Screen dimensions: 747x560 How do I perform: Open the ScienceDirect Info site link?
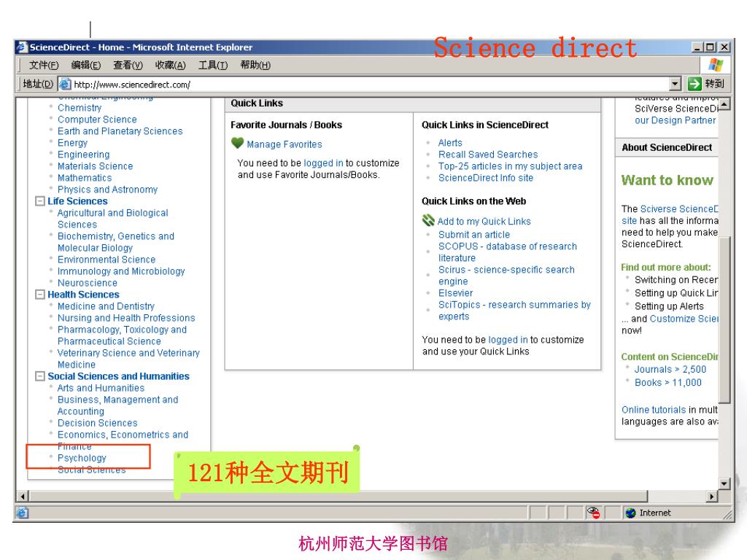486,178
